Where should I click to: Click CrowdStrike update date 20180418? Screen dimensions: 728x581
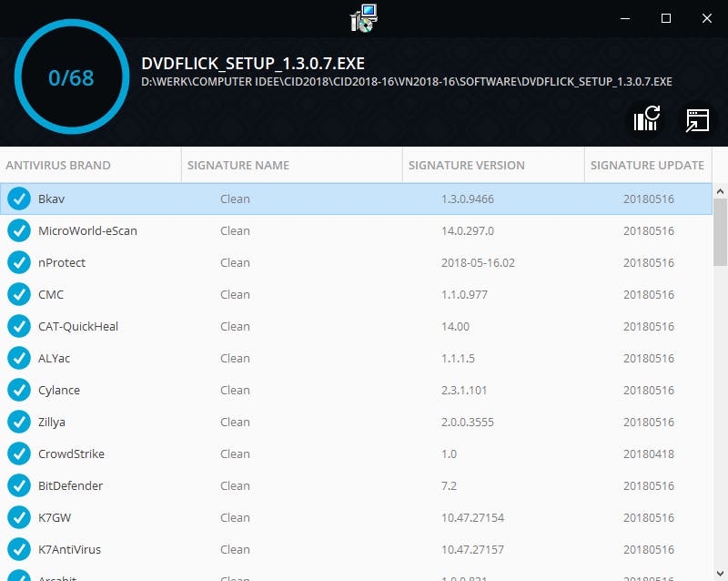tap(649, 454)
